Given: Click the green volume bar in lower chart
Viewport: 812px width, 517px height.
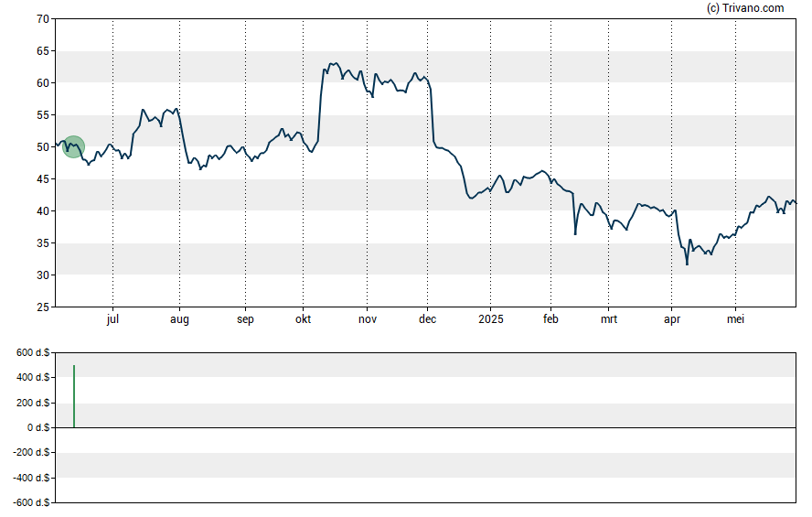Looking at the screenshot, I should [74, 396].
